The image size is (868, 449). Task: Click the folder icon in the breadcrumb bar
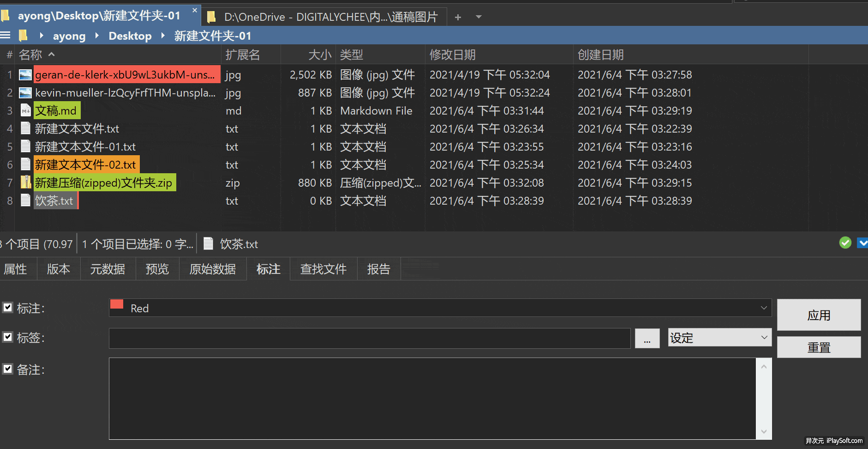[x=23, y=35]
